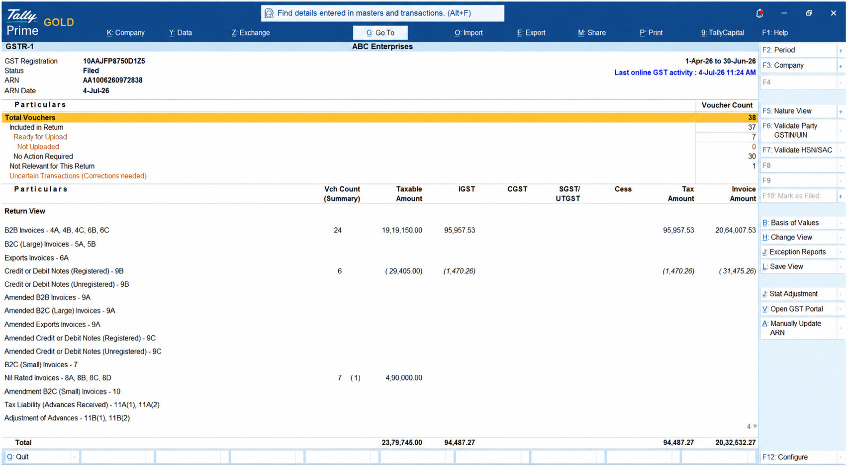The width and height of the screenshot is (848, 467).
Task: Open the Z: Exchange menu
Action: [251, 32]
